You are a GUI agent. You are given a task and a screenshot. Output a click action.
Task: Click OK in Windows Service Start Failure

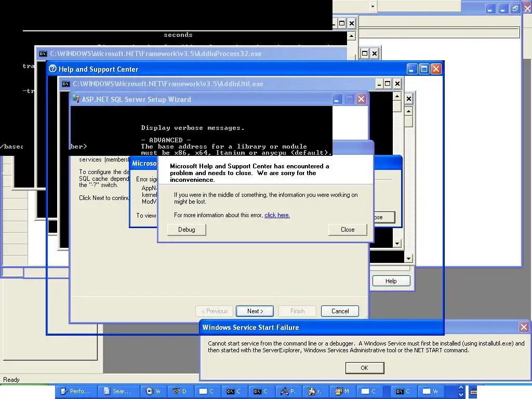tap(365, 368)
